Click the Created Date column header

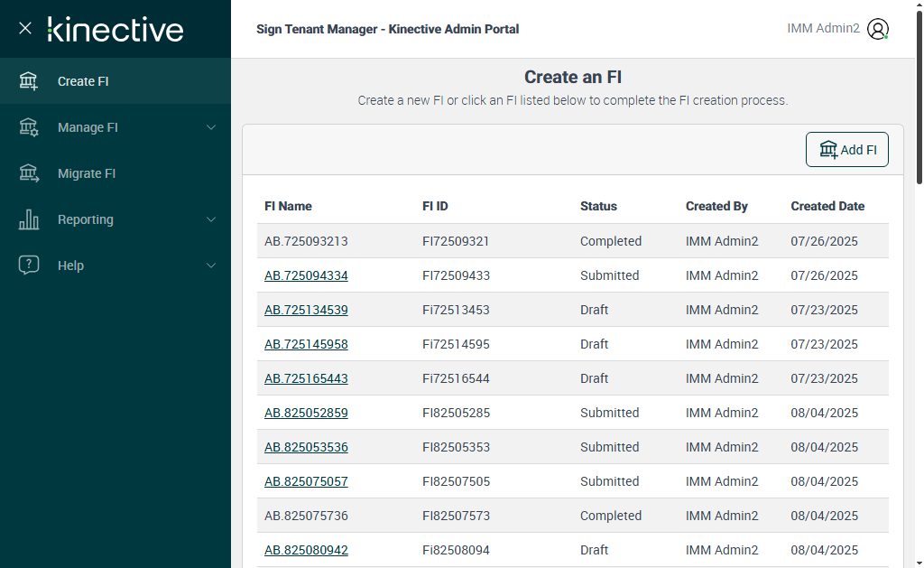click(827, 206)
